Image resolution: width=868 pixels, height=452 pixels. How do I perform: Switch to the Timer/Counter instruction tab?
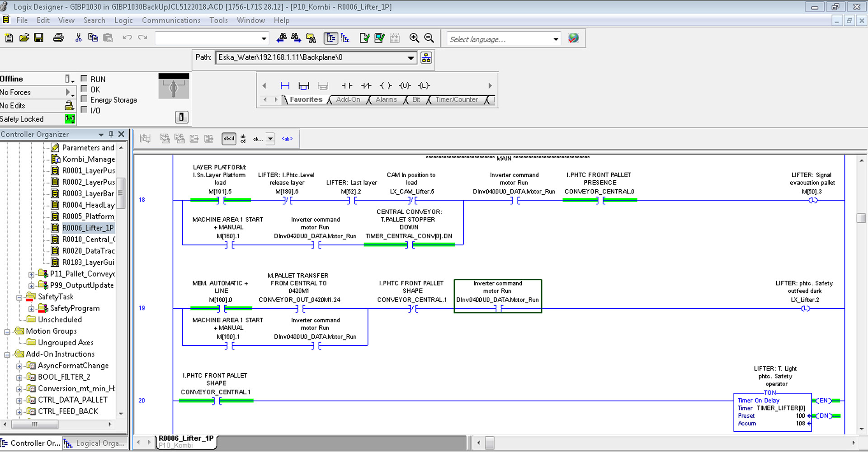coord(456,100)
